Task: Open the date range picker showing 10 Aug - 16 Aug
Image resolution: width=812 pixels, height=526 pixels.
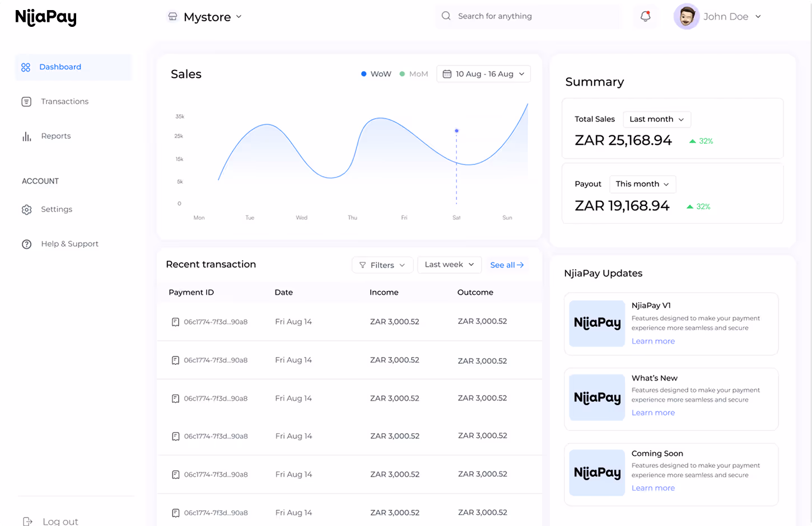Action: click(x=483, y=73)
